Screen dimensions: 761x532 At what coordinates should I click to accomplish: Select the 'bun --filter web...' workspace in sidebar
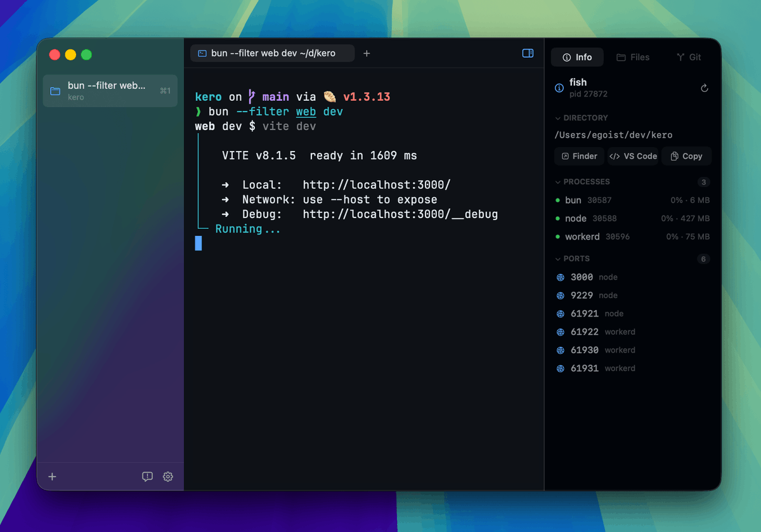(x=110, y=91)
